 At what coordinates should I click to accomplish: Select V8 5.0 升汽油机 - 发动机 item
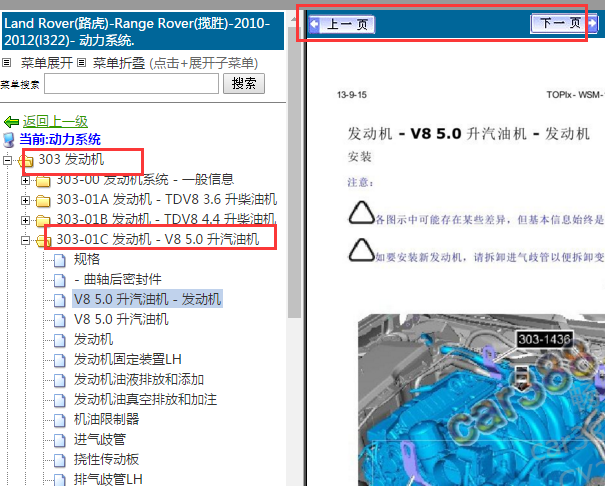click(147, 299)
